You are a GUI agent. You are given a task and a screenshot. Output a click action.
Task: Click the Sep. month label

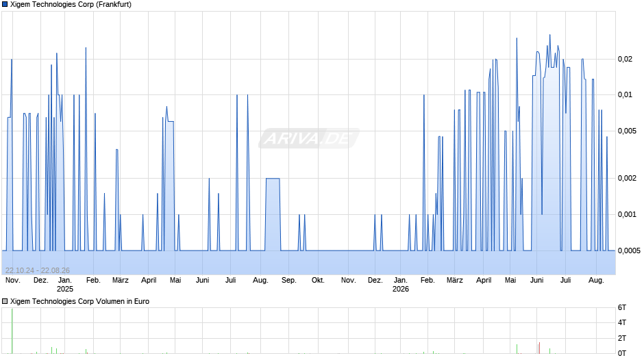click(288, 281)
